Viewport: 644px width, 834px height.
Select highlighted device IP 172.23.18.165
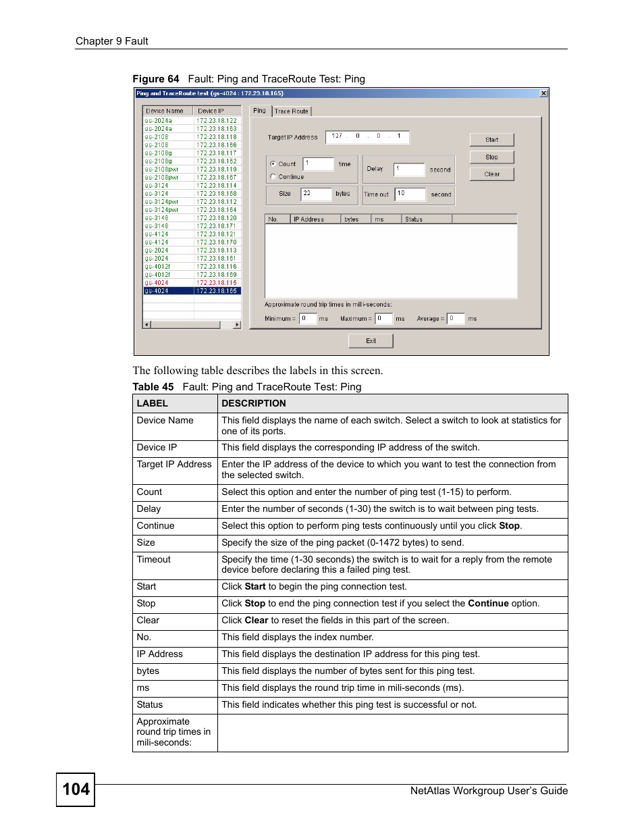point(217,291)
